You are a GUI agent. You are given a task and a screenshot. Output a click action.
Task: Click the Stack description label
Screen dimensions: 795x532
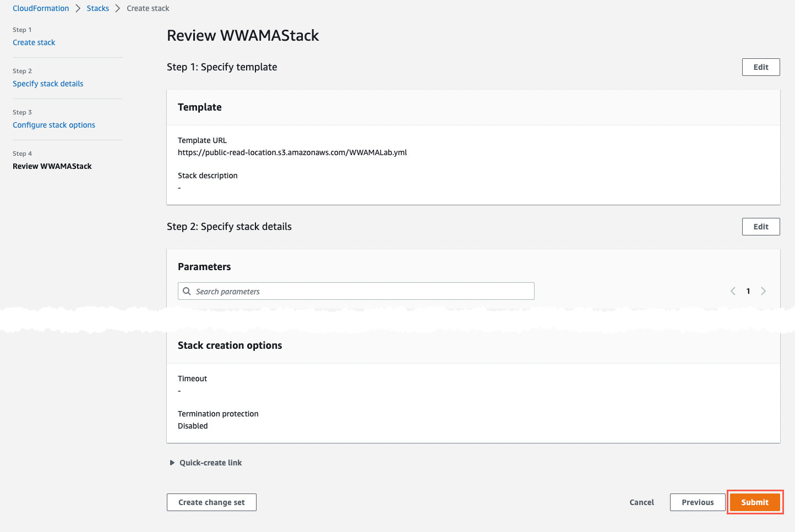pos(208,175)
